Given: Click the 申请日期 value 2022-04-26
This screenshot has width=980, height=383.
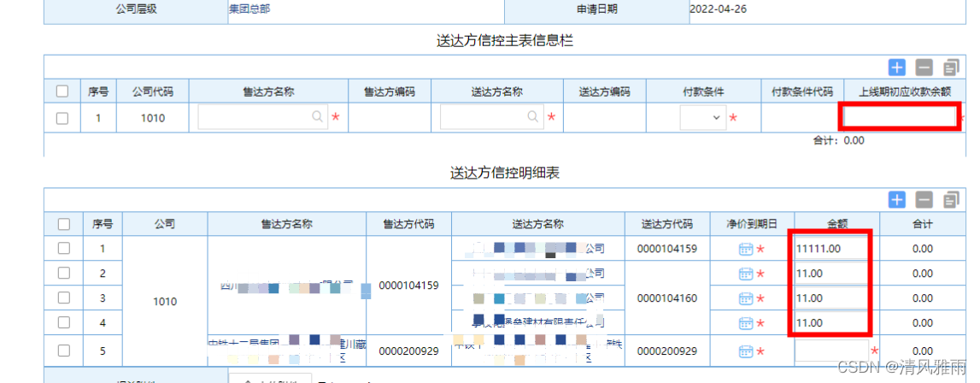Looking at the screenshot, I should pos(718,9).
